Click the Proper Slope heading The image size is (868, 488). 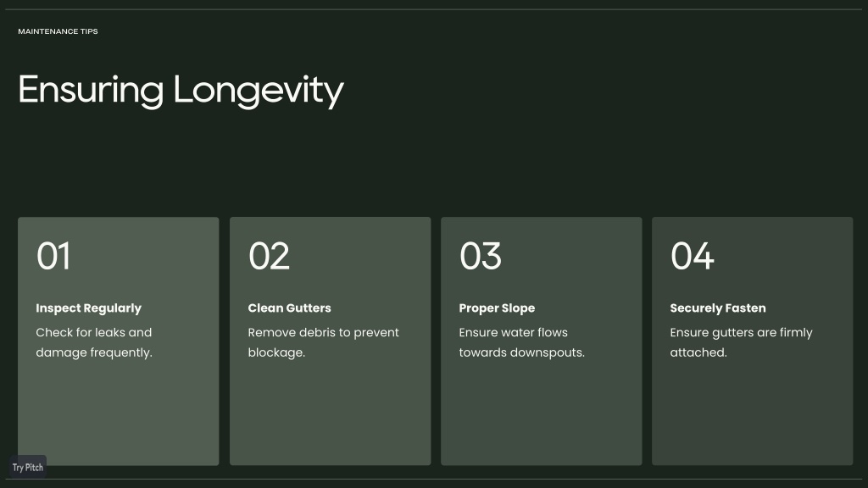coord(497,308)
